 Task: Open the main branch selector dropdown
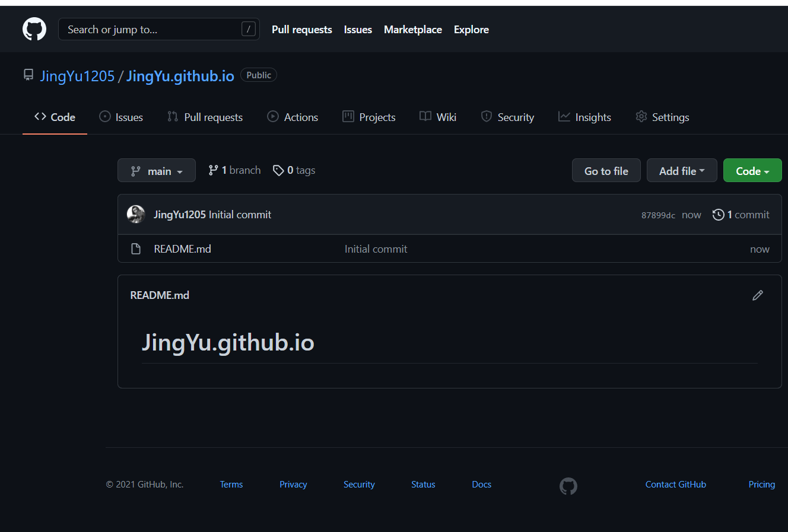point(157,171)
